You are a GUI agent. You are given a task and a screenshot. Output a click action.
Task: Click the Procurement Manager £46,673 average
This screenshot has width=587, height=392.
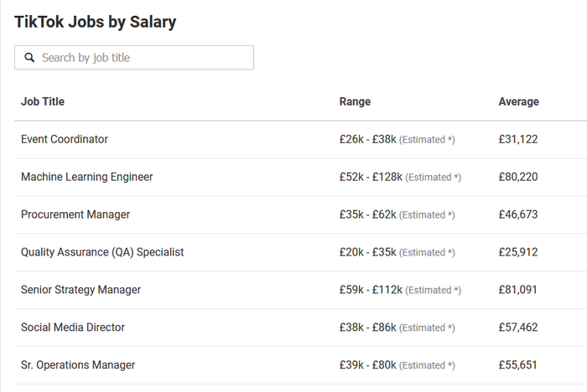[x=517, y=214]
